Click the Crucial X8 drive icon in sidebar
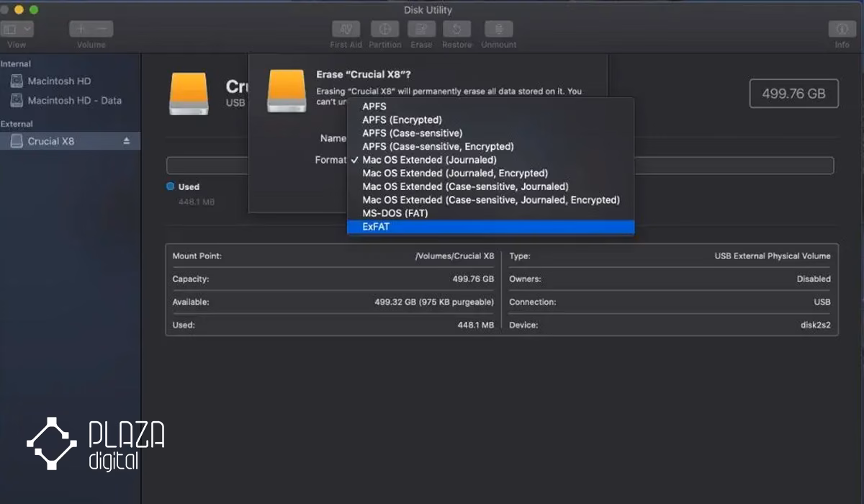Image resolution: width=864 pixels, height=504 pixels. [x=17, y=141]
